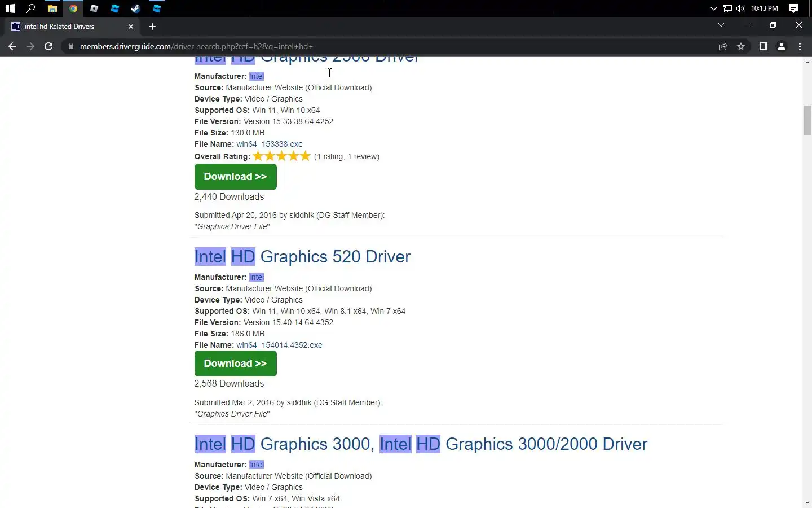Toggle Chrome's side panel
The width and height of the screenshot is (812, 508).
[763, 46]
